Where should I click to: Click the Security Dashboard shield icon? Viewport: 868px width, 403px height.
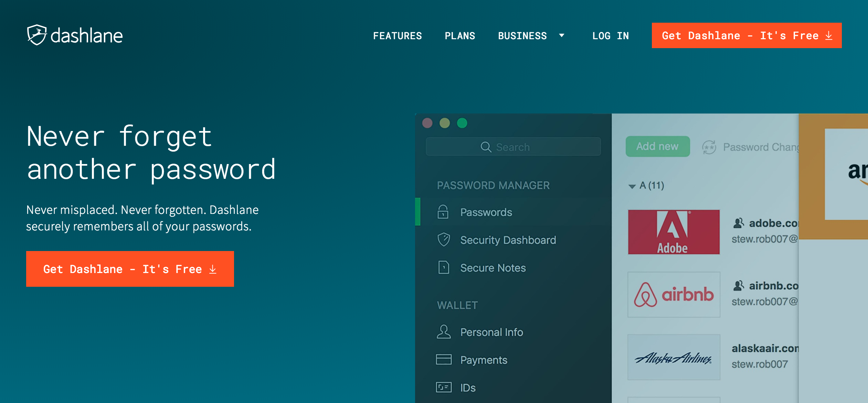[444, 240]
